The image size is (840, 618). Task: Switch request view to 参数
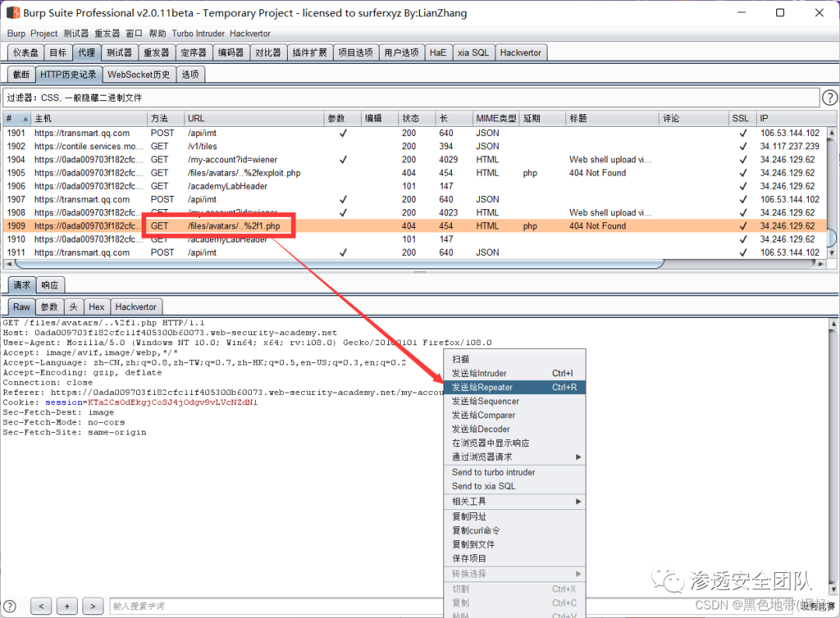[x=49, y=307]
